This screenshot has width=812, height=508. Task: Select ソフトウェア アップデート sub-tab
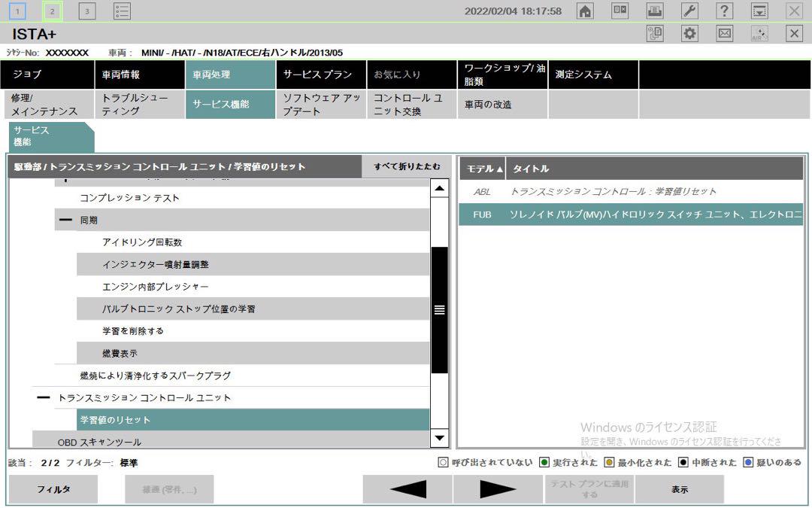click(321, 104)
